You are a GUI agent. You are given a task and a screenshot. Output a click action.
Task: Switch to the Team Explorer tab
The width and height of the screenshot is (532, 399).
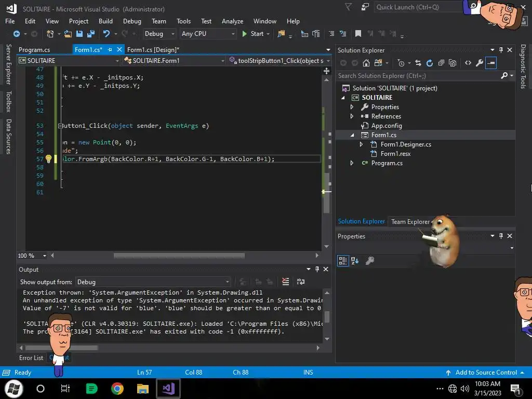point(410,221)
